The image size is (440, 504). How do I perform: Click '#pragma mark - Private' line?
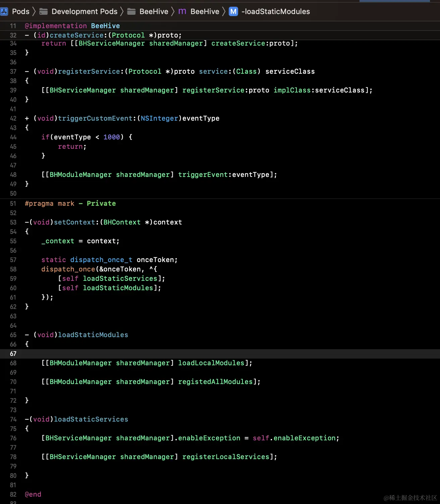coord(70,203)
